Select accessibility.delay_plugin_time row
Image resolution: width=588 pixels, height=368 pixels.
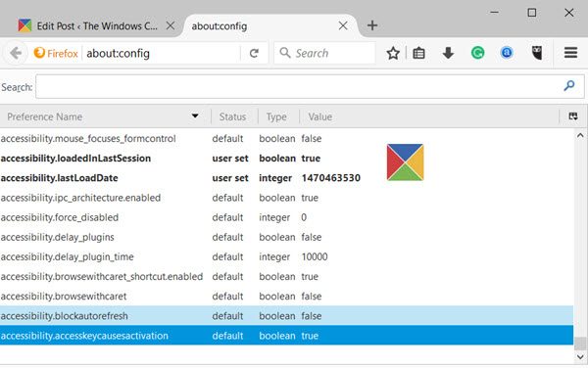coord(286,256)
